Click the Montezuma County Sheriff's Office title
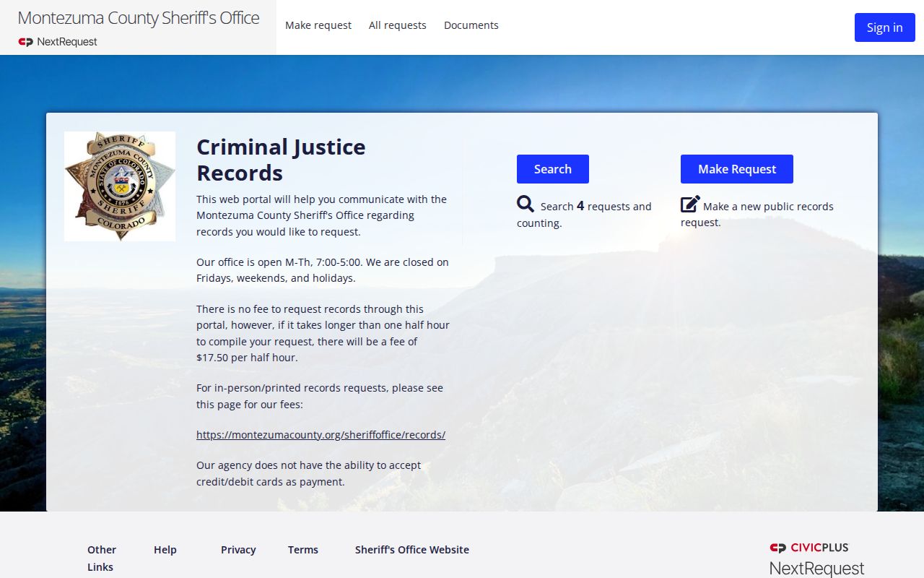The width and height of the screenshot is (924, 578). [139, 18]
